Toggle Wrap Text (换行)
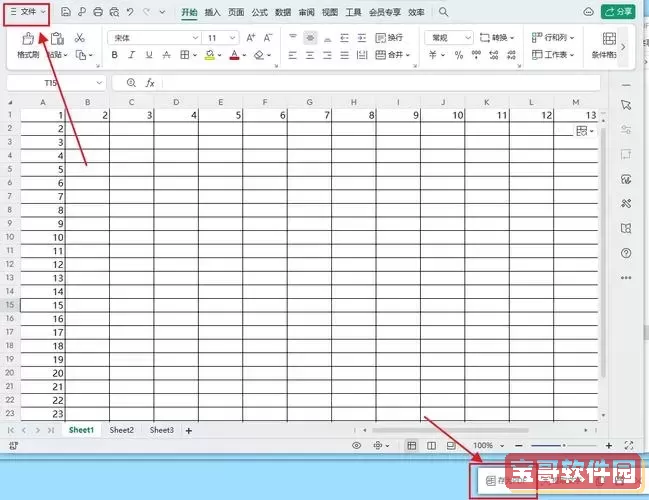 (x=389, y=38)
